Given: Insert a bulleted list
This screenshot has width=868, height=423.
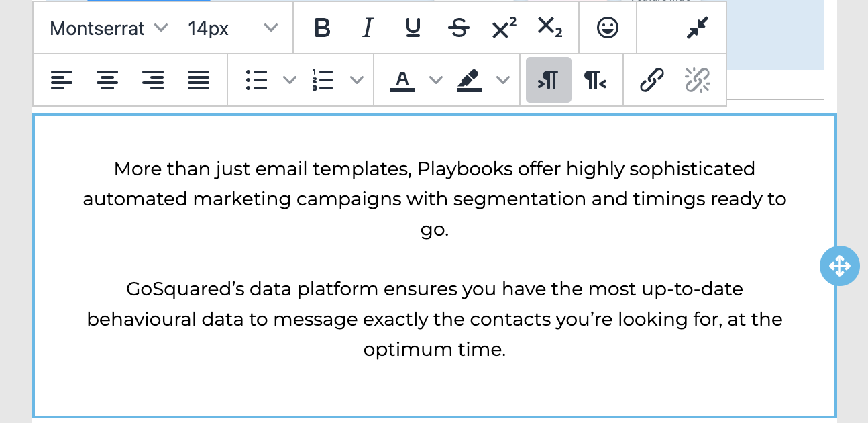Looking at the screenshot, I should [256, 81].
